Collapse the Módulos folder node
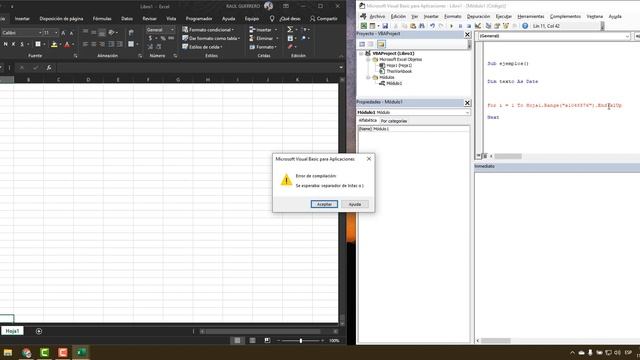The width and height of the screenshot is (640, 360). 368,77
